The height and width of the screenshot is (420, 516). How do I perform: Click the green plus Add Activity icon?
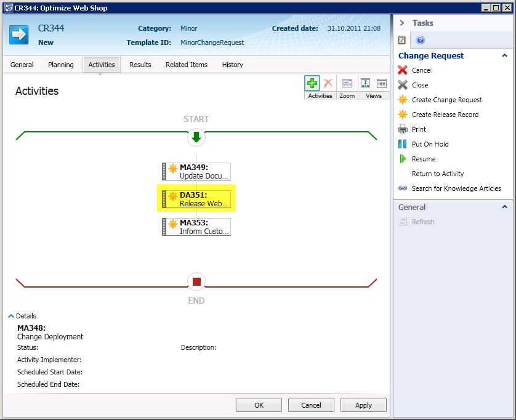(x=312, y=83)
